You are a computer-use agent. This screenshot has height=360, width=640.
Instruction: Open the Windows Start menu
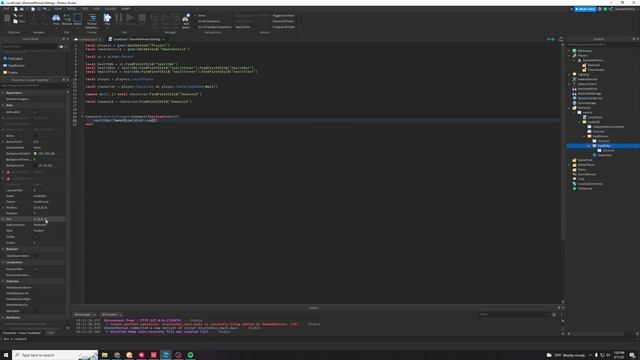pyautogui.click(x=6, y=355)
